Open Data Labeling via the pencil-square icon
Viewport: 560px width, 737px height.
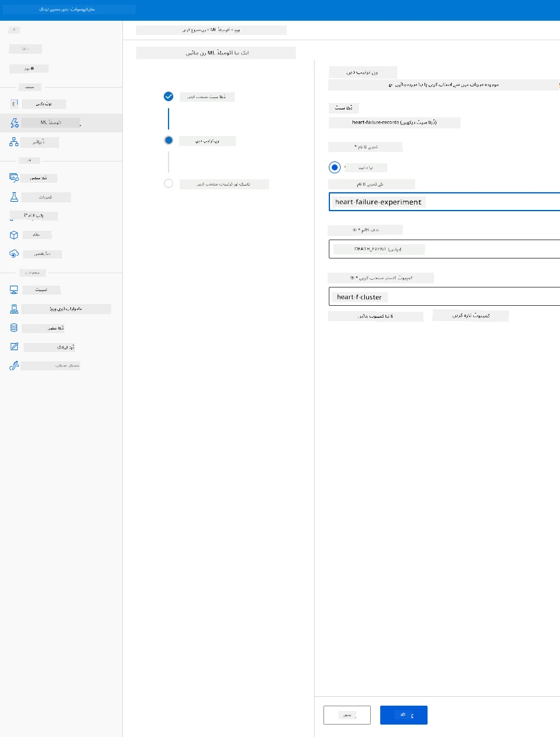click(x=14, y=347)
